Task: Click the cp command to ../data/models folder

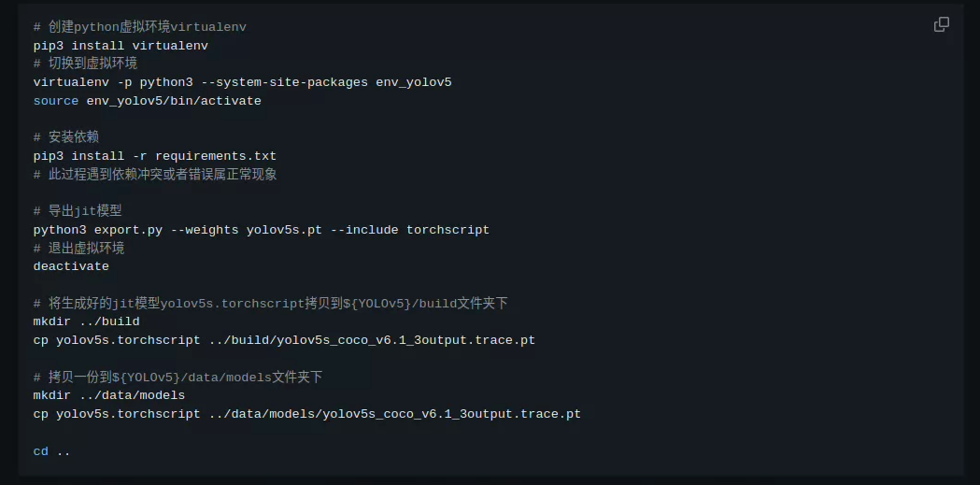Action: point(306,414)
